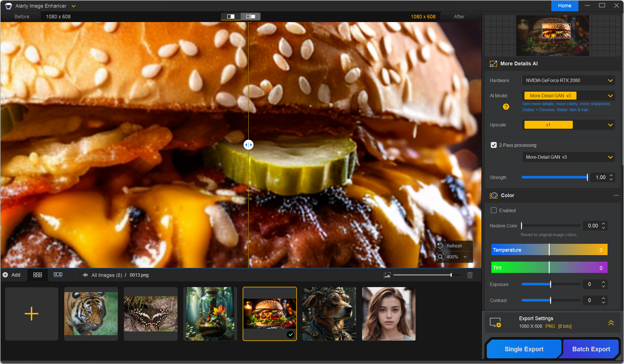Viewport: 624px width, 364px height.
Task: Expand Export Settings double chevron
Action: tap(611, 322)
